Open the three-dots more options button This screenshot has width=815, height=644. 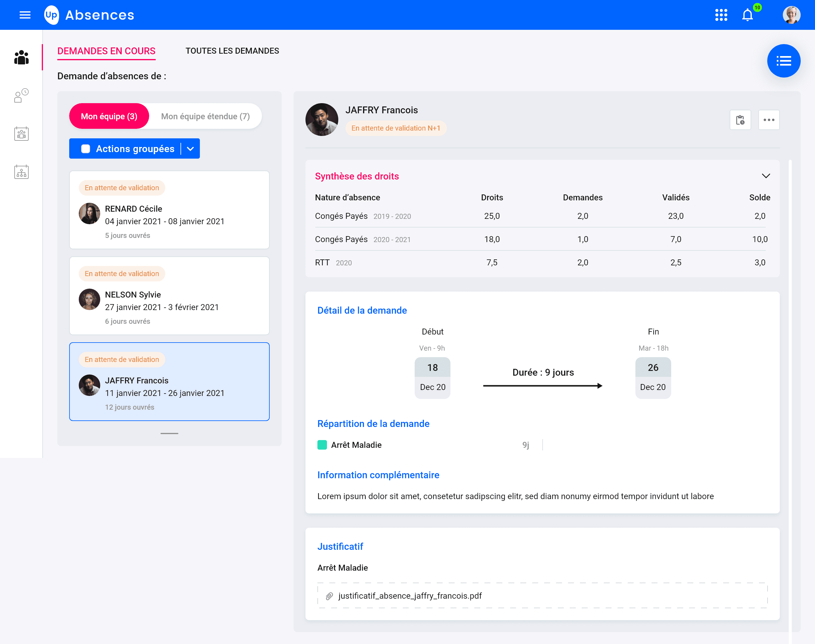click(x=768, y=120)
